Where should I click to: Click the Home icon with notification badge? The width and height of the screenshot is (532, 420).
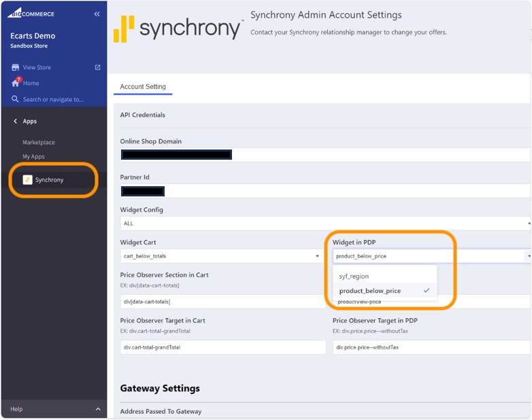tap(16, 82)
